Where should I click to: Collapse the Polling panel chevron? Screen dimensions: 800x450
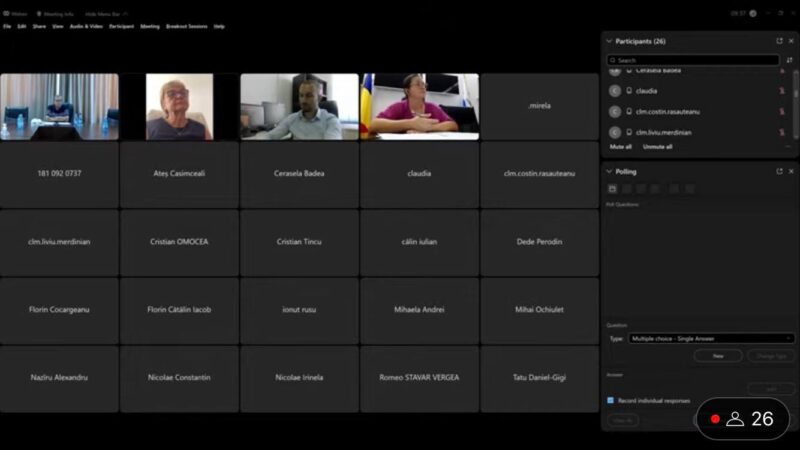point(609,171)
